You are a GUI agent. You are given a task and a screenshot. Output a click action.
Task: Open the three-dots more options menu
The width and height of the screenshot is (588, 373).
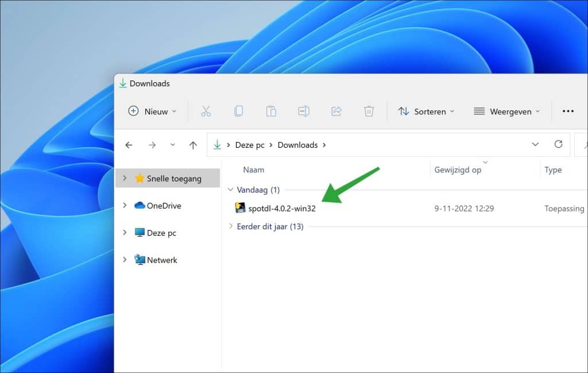pyautogui.click(x=568, y=111)
